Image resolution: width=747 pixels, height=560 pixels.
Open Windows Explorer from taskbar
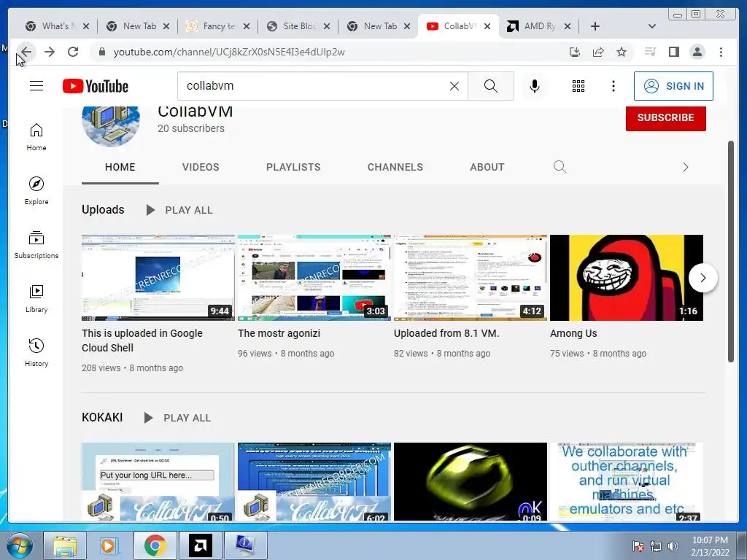click(65, 545)
